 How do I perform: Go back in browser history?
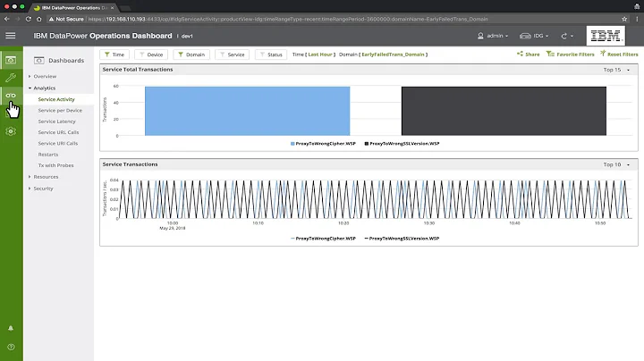point(6,19)
